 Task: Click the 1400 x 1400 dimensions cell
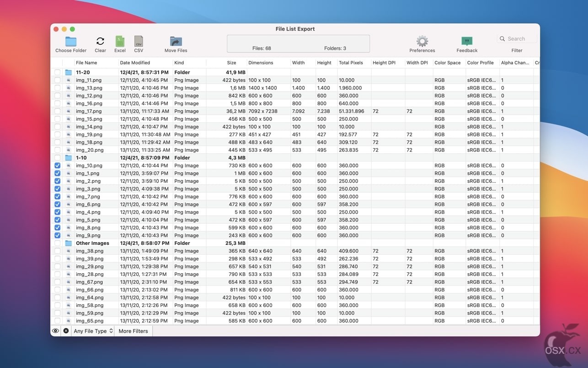(262, 88)
